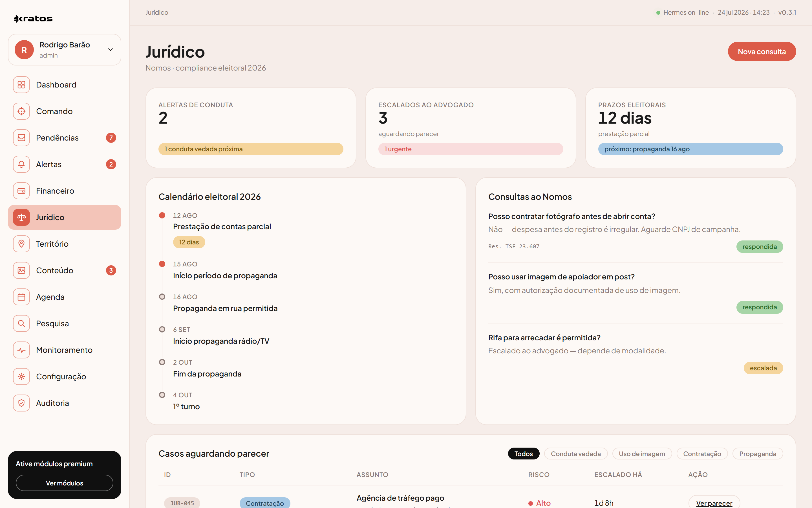
Task: Click the Pendências badge showing 7
Action: pos(111,138)
